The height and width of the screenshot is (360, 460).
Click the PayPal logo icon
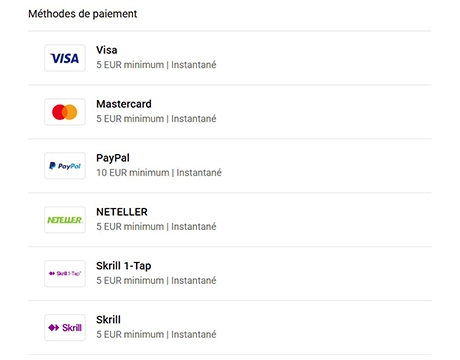pyautogui.click(x=65, y=166)
